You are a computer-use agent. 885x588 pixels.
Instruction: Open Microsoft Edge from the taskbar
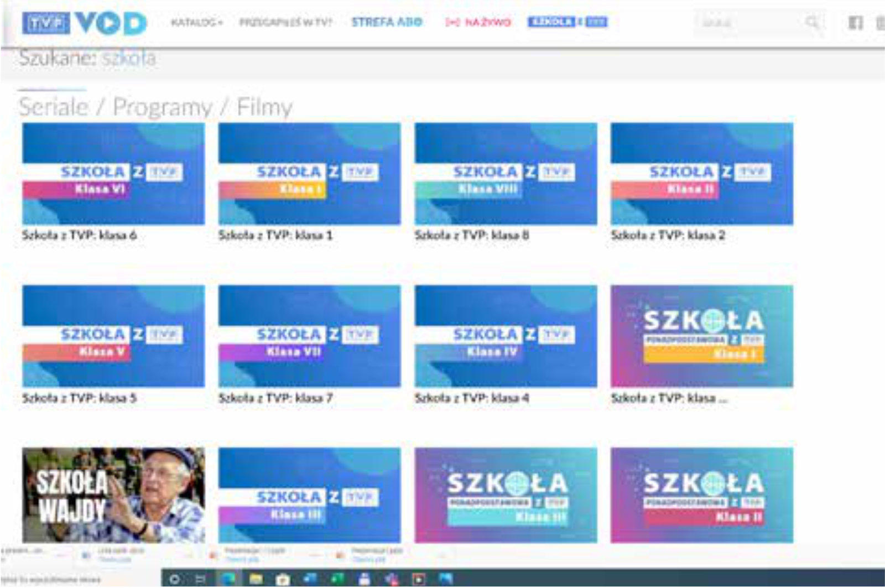(x=228, y=579)
